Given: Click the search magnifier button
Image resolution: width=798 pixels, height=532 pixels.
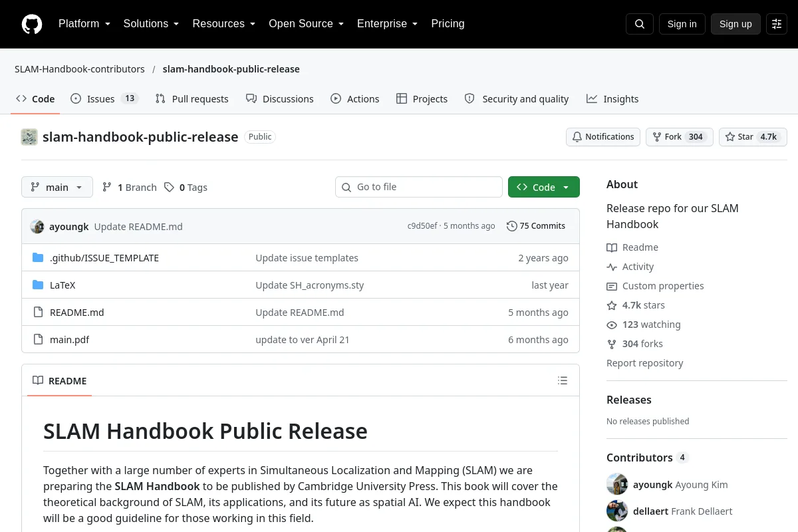Looking at the screenshot, I should coord(640,24).
